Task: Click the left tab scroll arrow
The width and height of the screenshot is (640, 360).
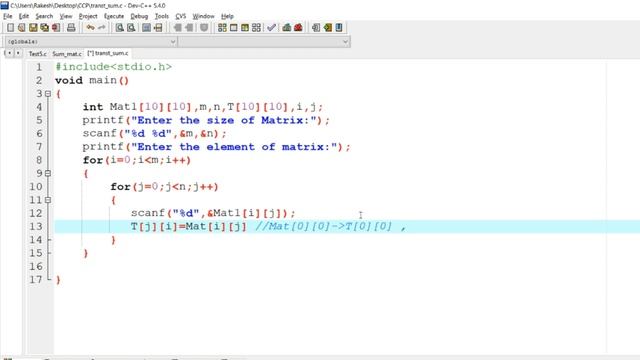Action: click(9, 53)
